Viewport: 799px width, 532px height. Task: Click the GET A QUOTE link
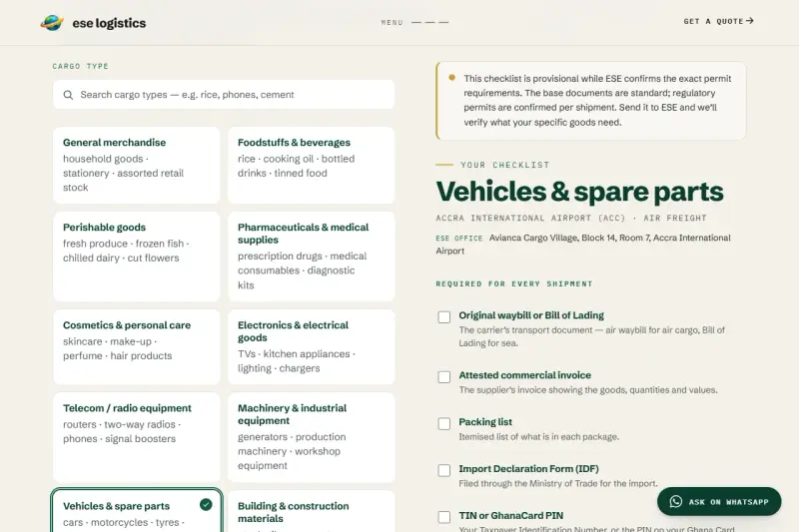pos(718,21)
